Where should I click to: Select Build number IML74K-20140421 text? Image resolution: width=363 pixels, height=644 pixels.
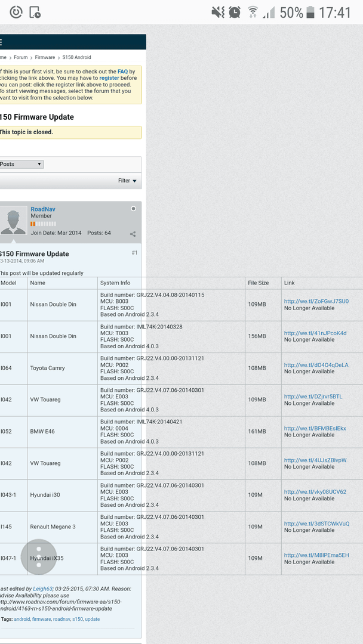[x=141, y=422]
